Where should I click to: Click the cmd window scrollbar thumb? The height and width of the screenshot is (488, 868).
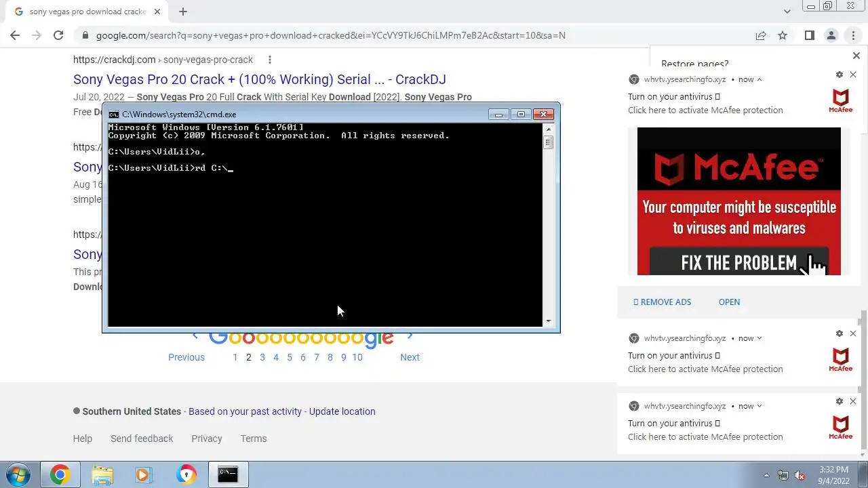(548, 142)
